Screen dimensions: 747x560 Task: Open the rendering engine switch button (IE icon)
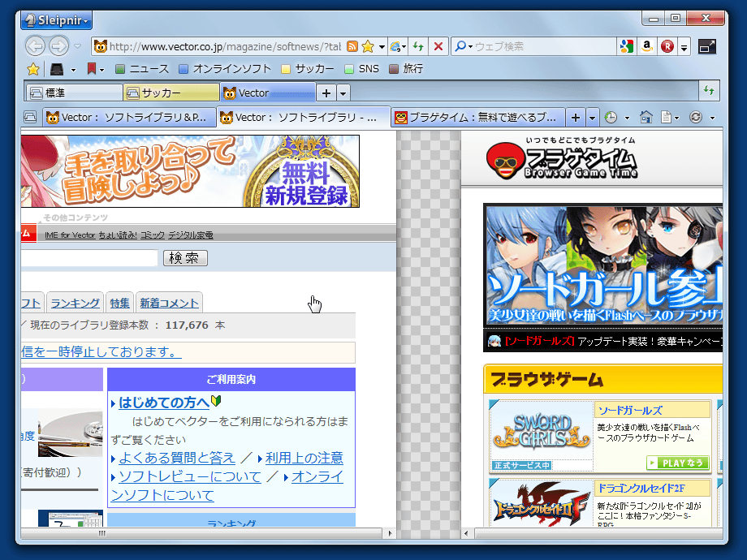tap(398, 46)
